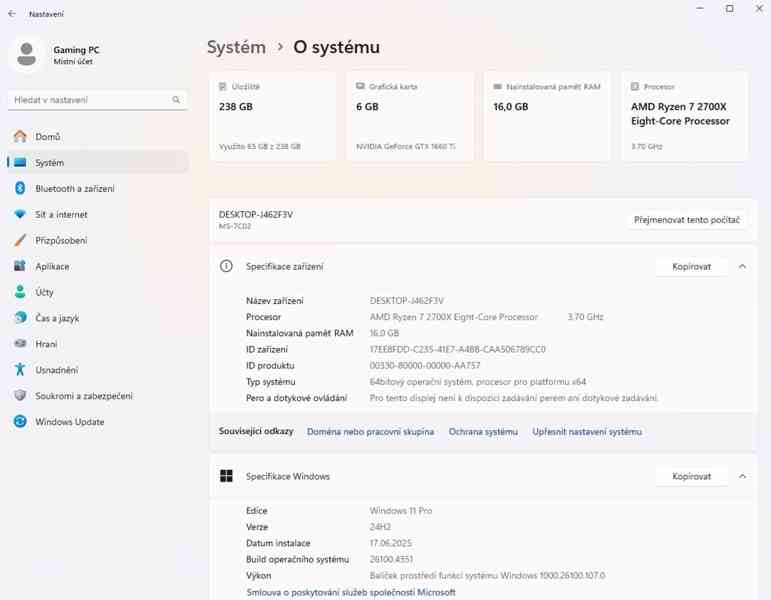The height and width of the screenshot is (600, 771).
Task: Click the back arrow icon in title bar
Action: pos(12,14)
